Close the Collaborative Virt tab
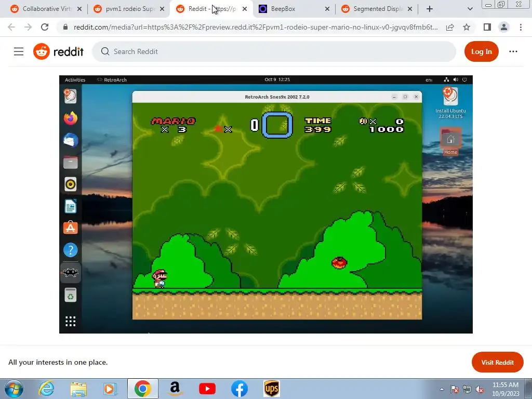Viewport: 532px width, 399px height. pos(79,9)
